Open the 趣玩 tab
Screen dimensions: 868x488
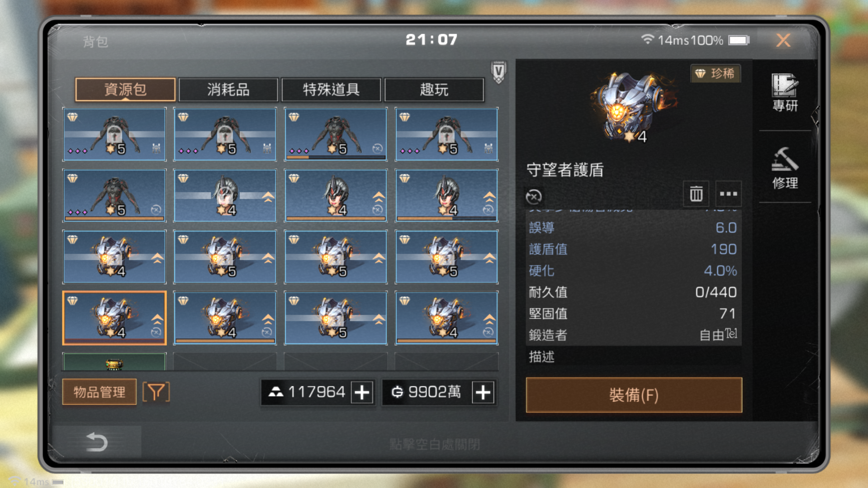click(x=434, y=90)
